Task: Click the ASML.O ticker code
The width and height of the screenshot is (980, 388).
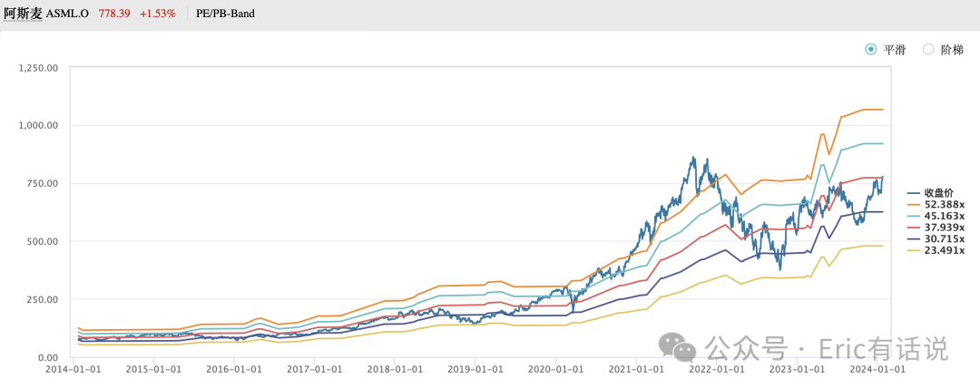Action: [x=68, y=13]
